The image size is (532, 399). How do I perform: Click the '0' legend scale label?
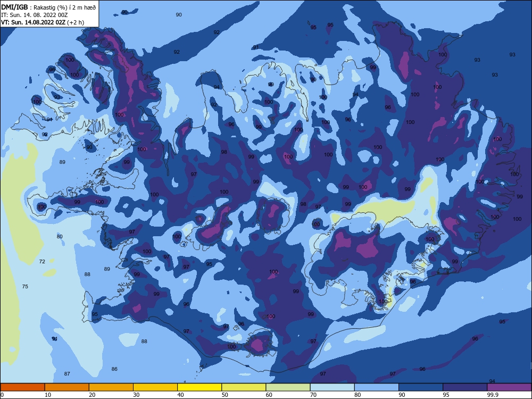(x=2, y=395)
